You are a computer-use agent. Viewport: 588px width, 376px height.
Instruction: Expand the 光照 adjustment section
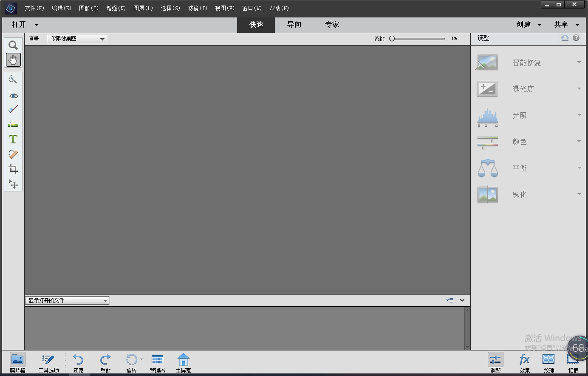pyautogui.click(x=579, y=115)
